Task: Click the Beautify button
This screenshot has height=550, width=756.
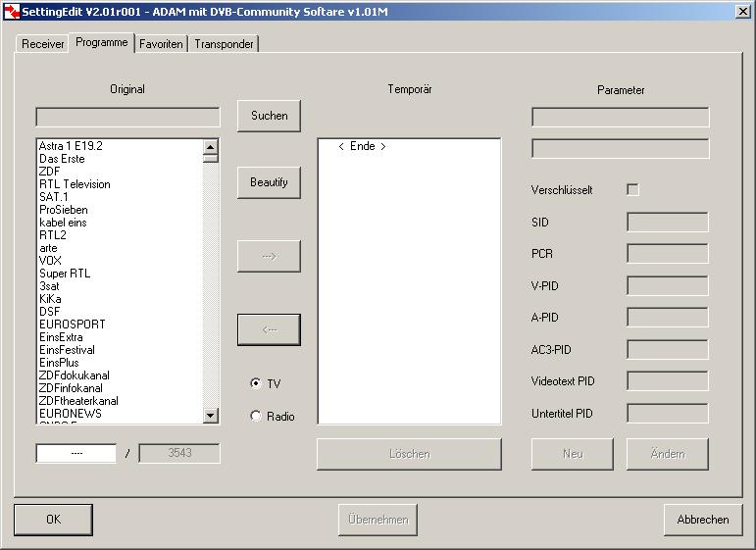Action: [269, 182]
